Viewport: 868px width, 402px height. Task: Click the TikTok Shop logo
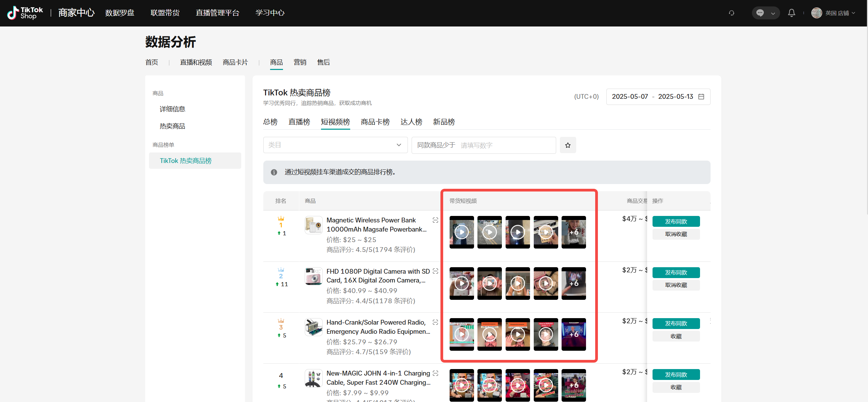pos(25,13)
